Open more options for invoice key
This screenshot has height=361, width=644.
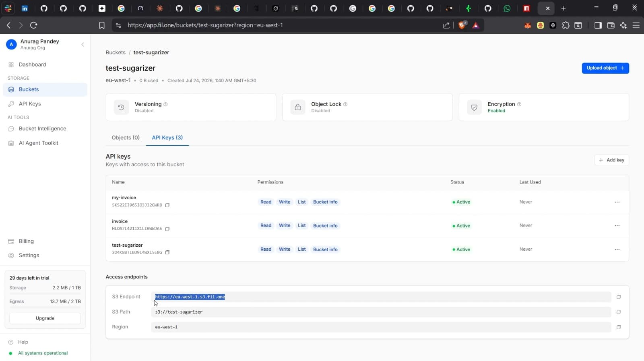pyautogui.click(x=617, y=226)
